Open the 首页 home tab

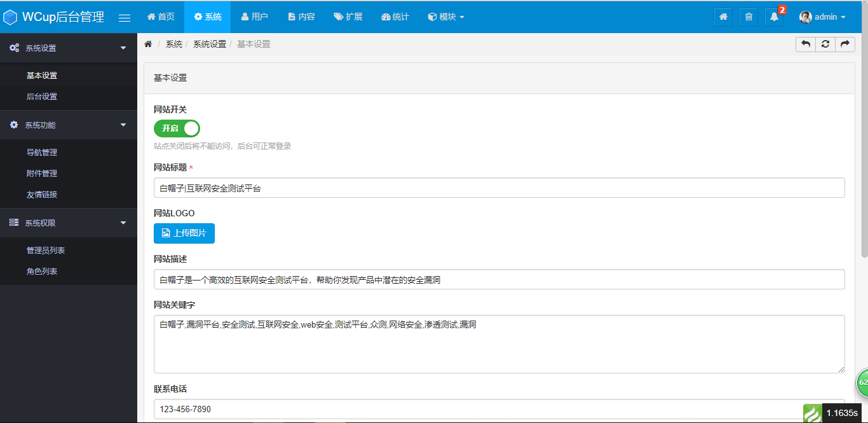tap(161, 17)
